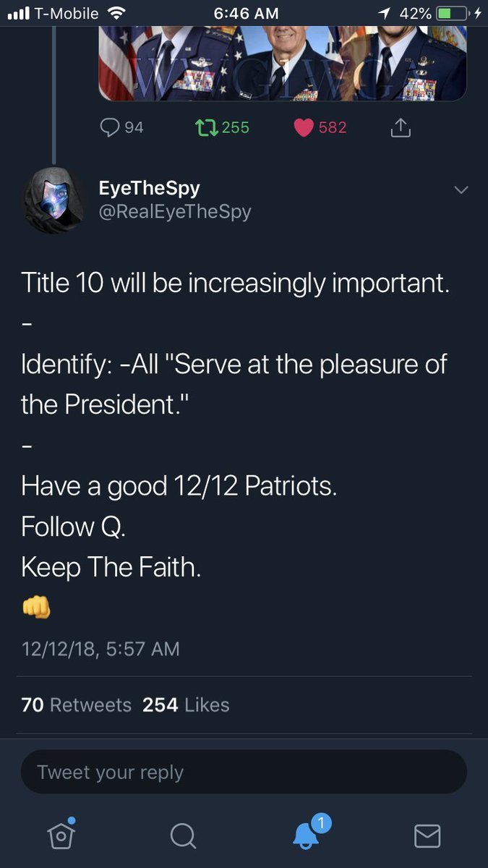This screenshot has width=488, height=868.
Task: Expand the tweet options chevron
Action: pyautogui.click(x=461, y=190)
